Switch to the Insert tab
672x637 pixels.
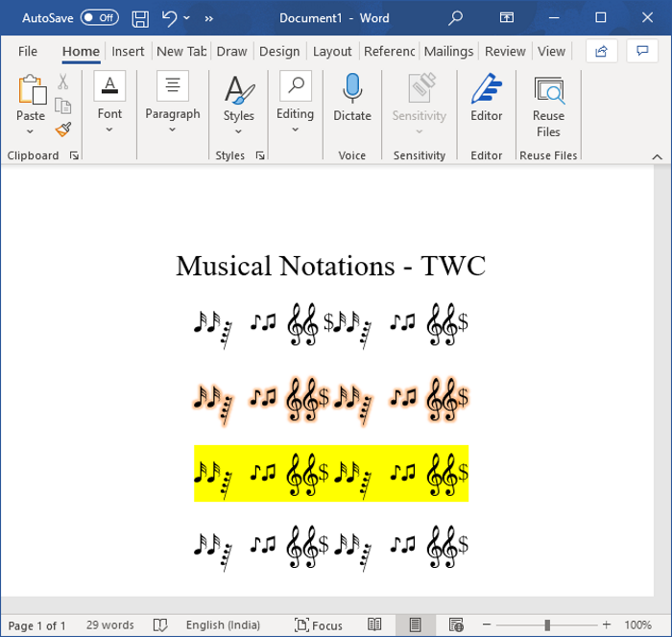click(128, 52)
